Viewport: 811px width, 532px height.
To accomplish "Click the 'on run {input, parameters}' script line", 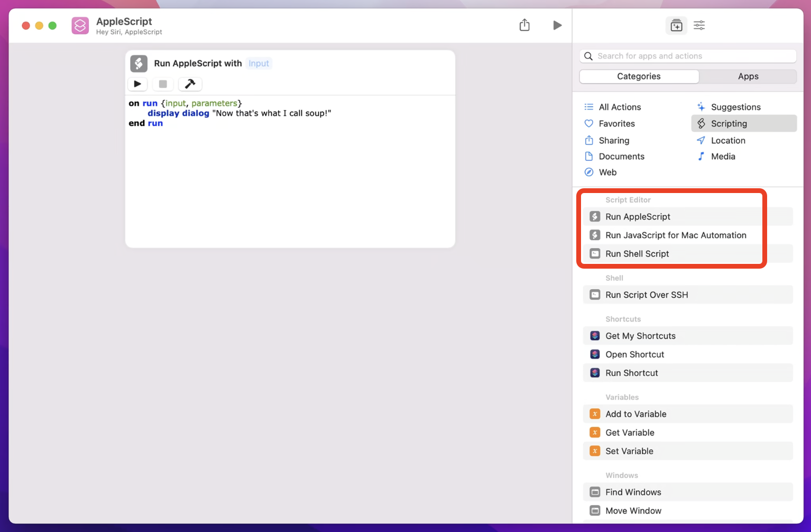I will tap(185, 103).
